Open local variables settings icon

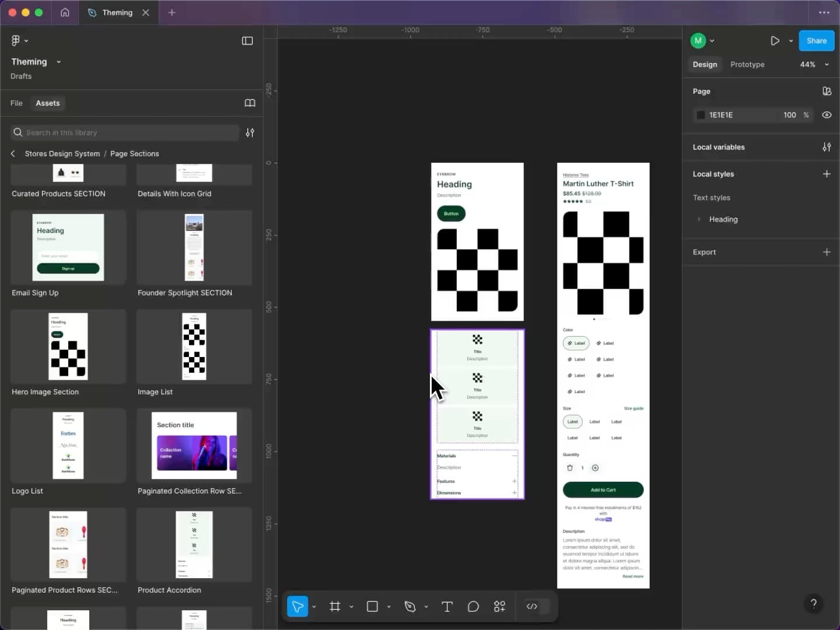point(826,147)
